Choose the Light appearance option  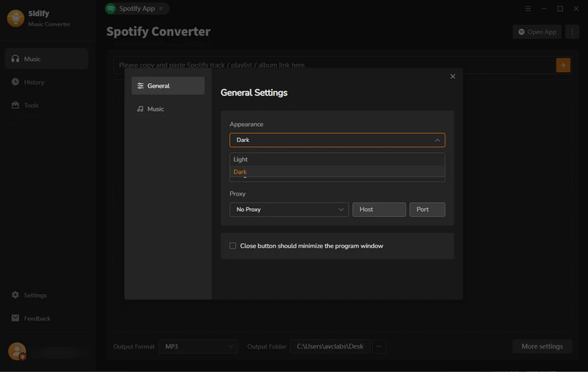pyautogui.click(x=337, y=160)
